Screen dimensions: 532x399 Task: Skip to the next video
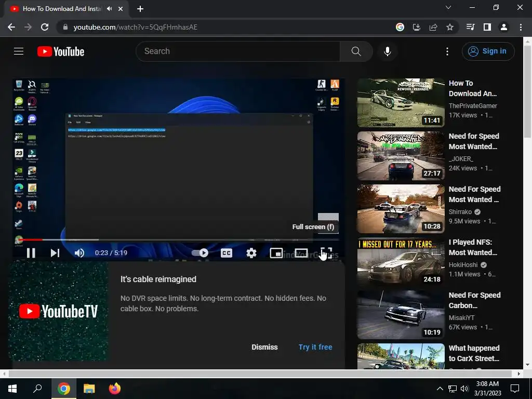click(55, 253)
